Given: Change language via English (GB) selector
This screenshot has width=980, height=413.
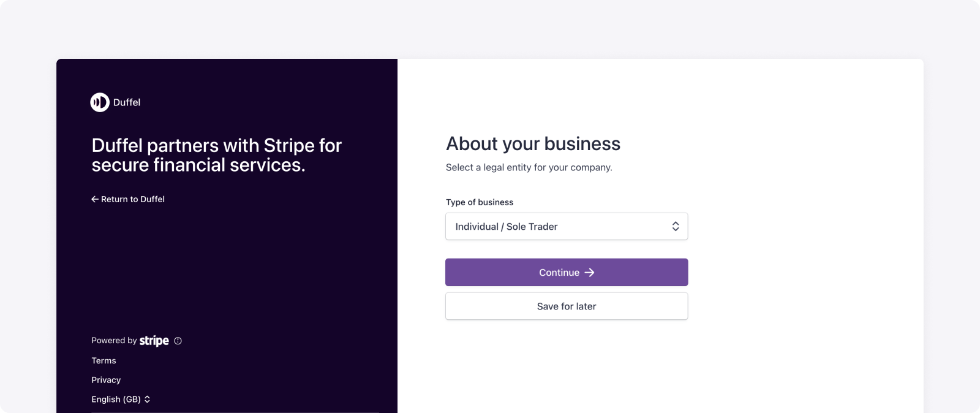Looking at the screenshot, I should pyautogui.click(x=121, y=400).
